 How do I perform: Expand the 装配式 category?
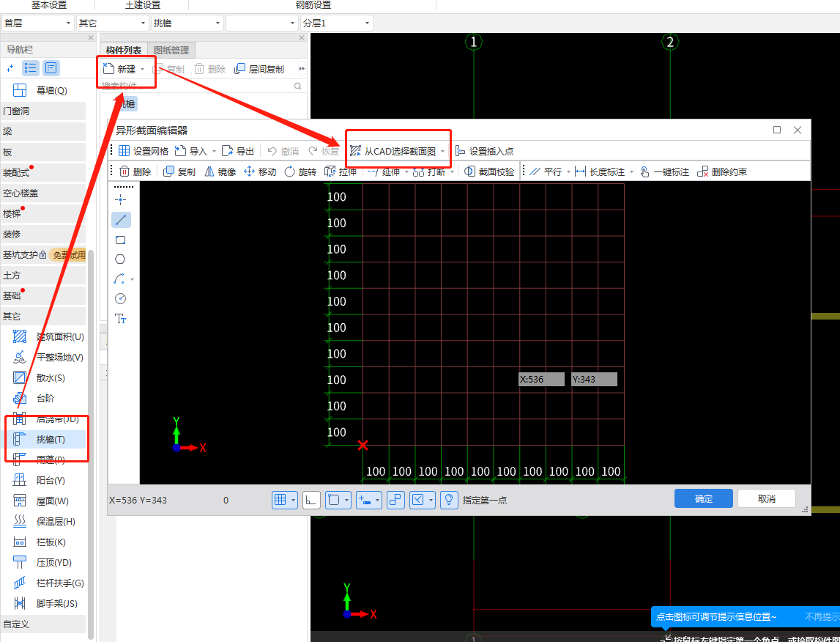[x=43, y=172]
